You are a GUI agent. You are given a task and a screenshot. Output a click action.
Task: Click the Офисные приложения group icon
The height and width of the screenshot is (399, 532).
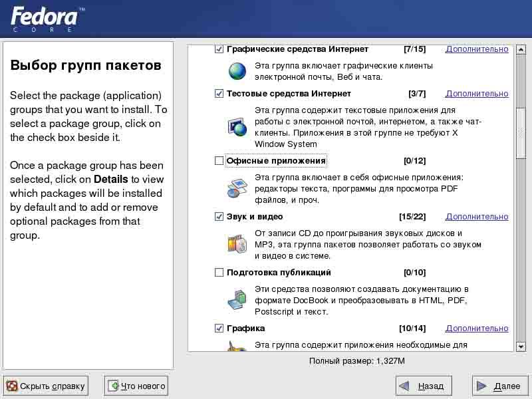click(237, 188)
